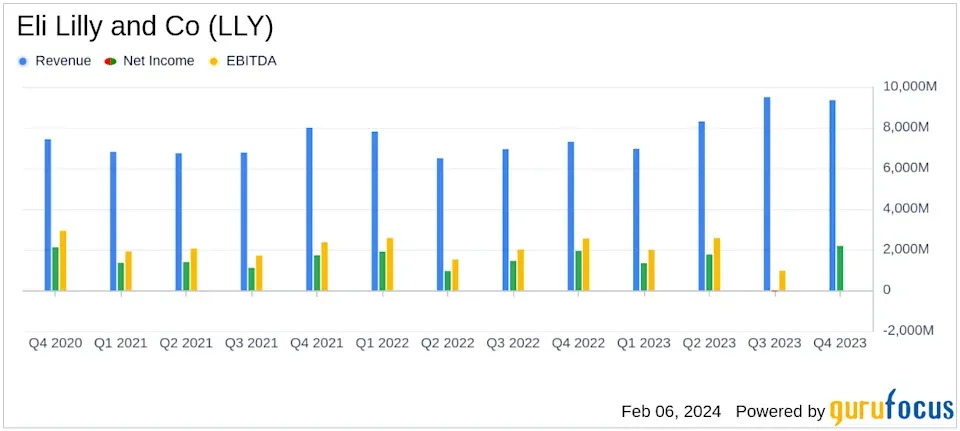The height and width of the screenshot is (431, 960).
Task: Click the blue Revenue legend dot
Action: tap(23, 61)
